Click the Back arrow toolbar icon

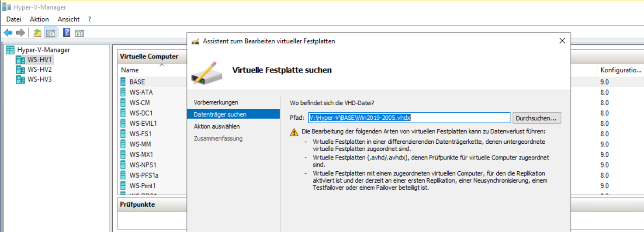(8, 33)
